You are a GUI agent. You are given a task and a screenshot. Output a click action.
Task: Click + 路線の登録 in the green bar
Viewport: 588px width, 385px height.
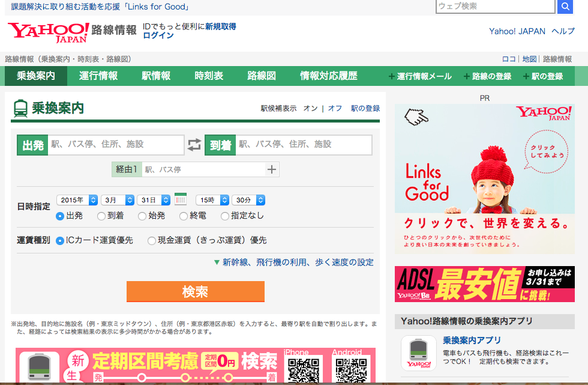click(487, 76)
